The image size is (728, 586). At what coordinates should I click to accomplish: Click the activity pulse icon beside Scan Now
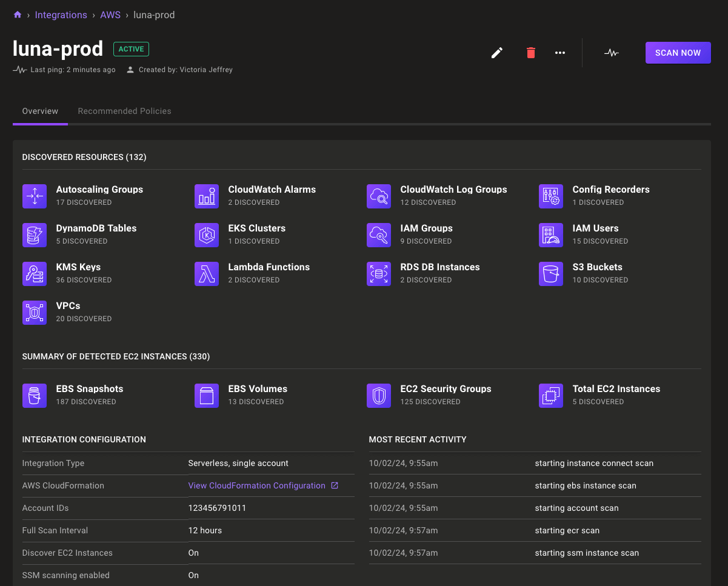pos(612,53)
